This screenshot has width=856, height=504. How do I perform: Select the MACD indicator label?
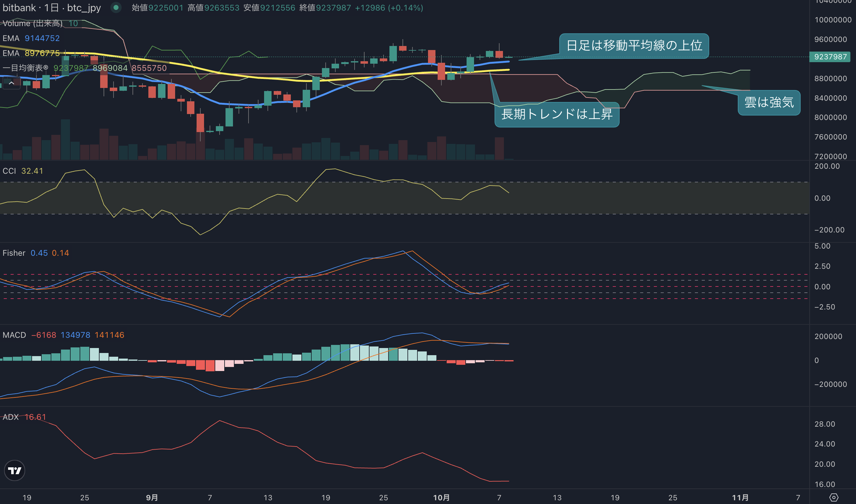coord(14,335)
